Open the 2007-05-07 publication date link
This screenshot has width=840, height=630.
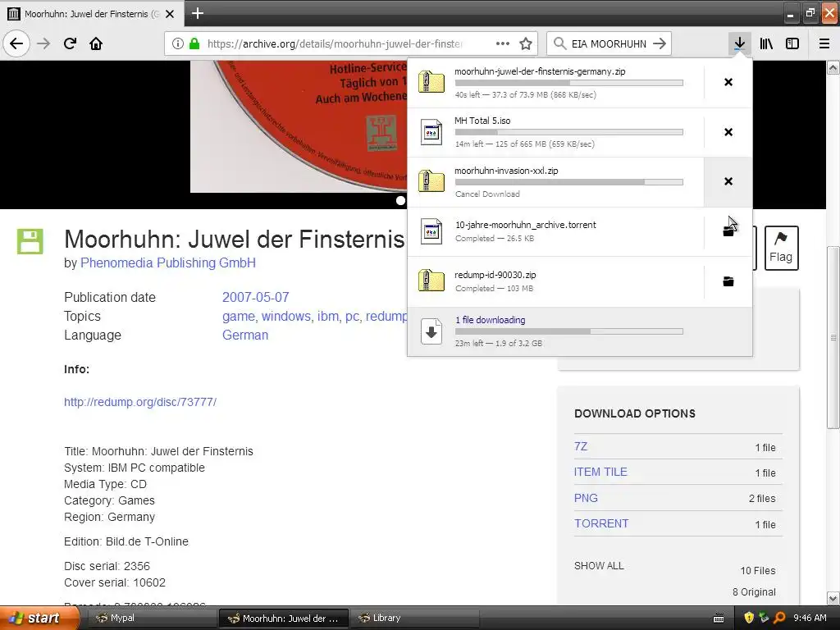256,297
